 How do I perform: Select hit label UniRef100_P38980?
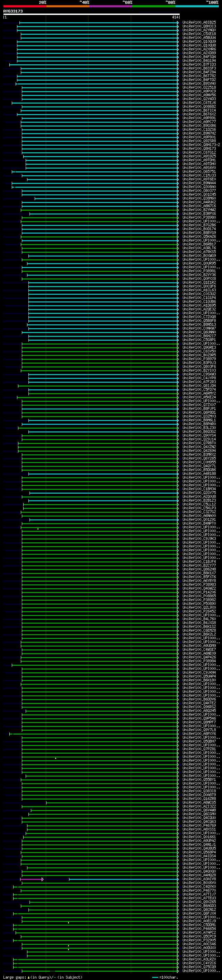199,218
